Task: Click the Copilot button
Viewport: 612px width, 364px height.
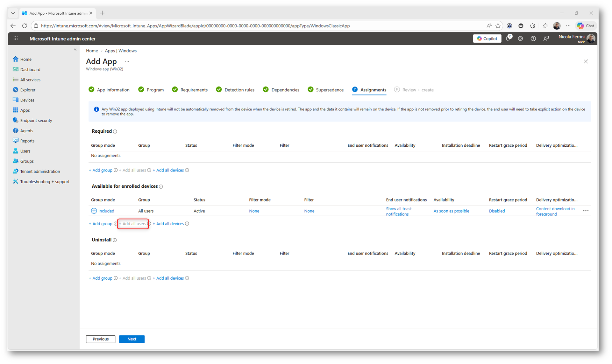Action: tap(487, 39)
